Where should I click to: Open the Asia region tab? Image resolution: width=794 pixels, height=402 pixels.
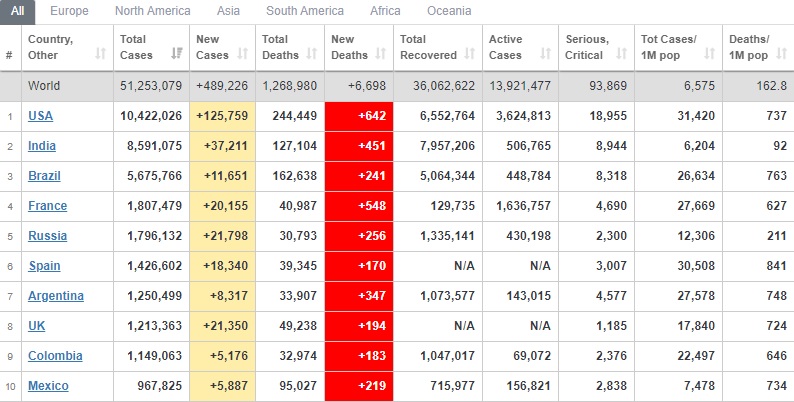[229, 11]
